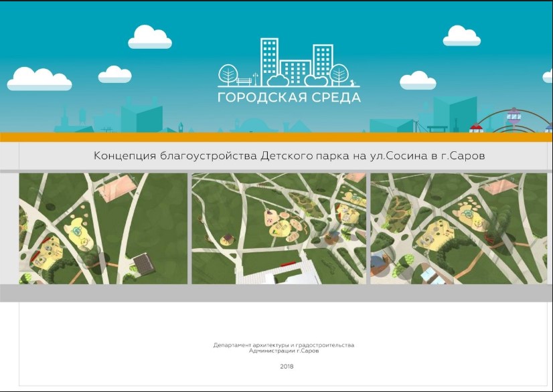The image size is (553, 392).
Task: Open the middle park plan image
Action: 279,228
